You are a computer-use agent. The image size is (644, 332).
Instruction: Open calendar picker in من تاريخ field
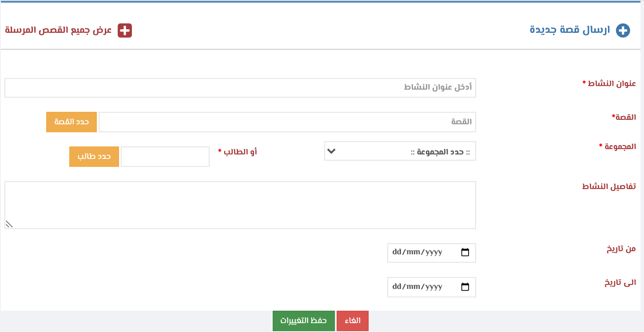pyautogui.click(x=465, y=253)
